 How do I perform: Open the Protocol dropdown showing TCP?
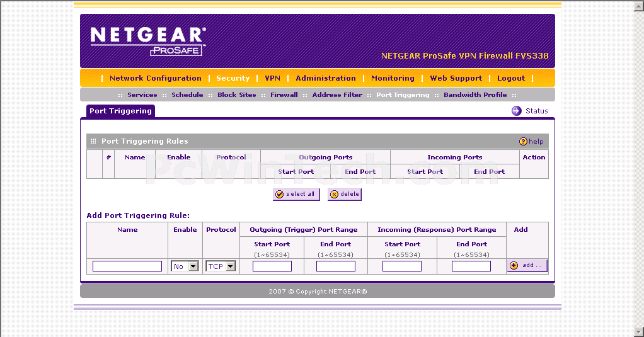(x=221, y=266)
